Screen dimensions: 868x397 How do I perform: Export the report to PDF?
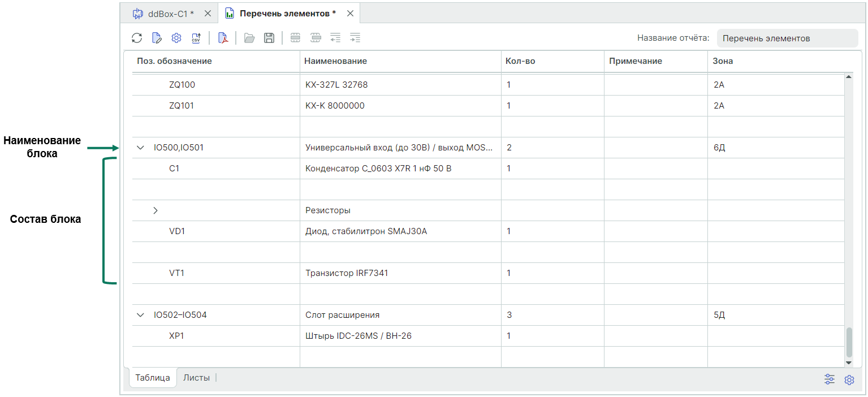[x=223, y=38]
